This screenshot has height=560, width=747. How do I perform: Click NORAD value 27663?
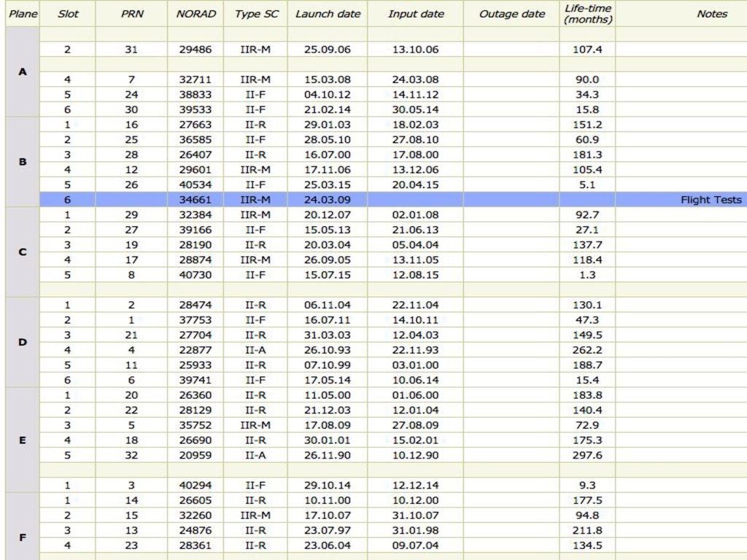pyautogui.click(x=196, y=125)
